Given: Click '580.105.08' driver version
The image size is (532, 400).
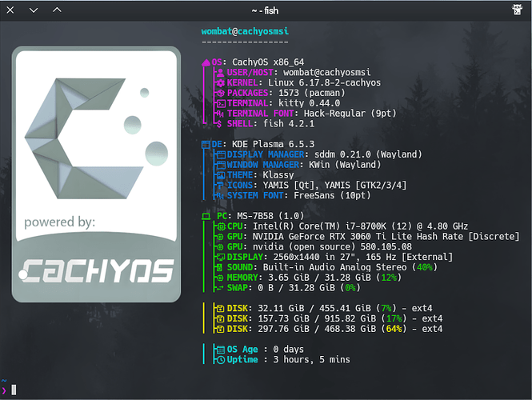Looking at the screenshot, I should pos(386,246).
